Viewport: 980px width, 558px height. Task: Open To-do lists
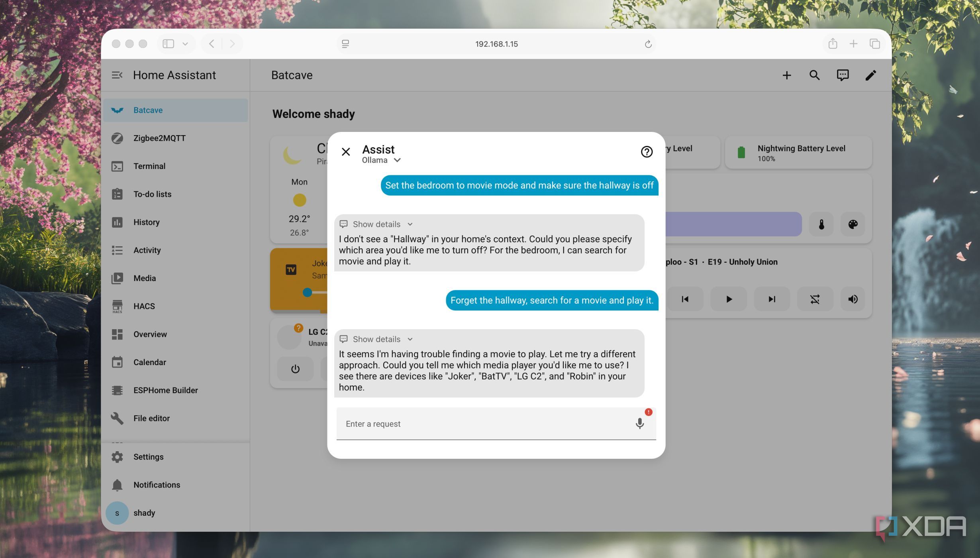176,194
